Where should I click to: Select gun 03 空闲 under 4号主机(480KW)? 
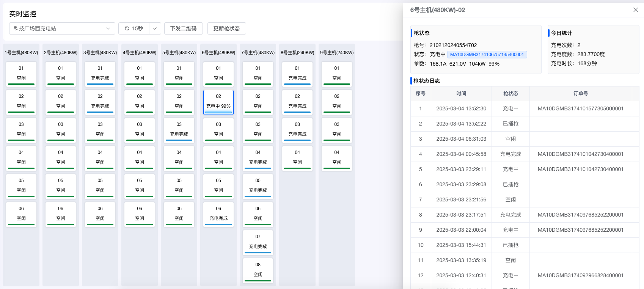pos(140,130)
